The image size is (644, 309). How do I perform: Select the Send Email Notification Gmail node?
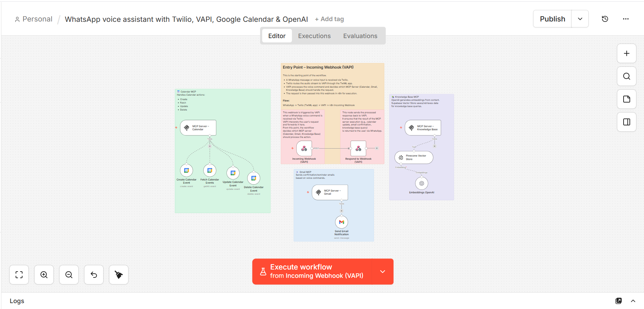(341, 222)
